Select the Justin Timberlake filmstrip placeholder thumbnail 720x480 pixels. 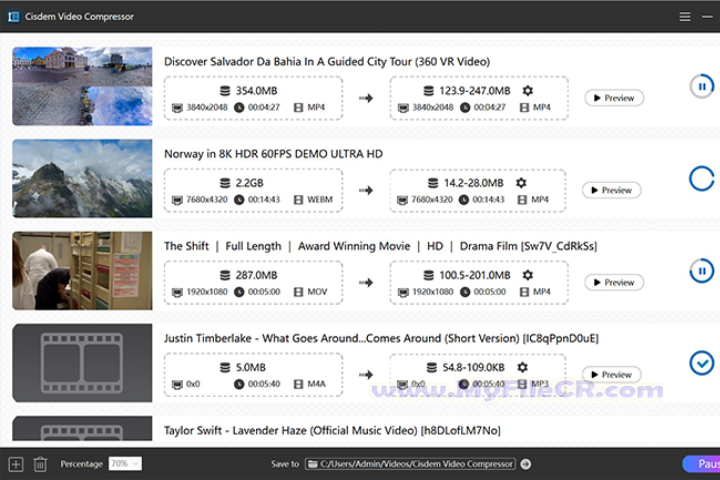[82, 363]
